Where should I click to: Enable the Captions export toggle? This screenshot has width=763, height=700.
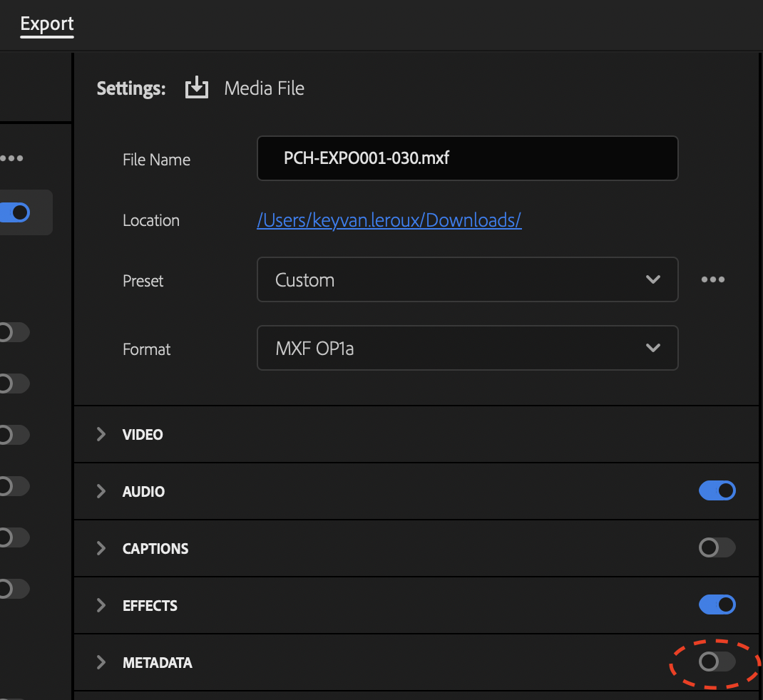[716, 547]
